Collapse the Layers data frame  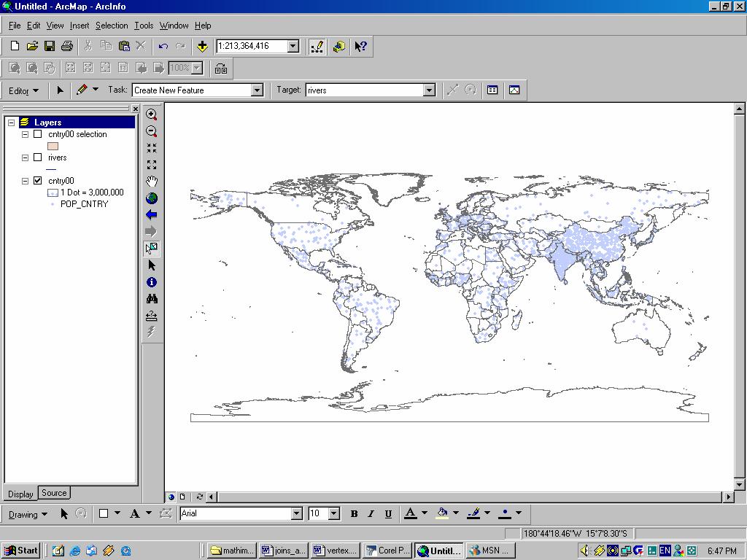[x=12, y=122]
